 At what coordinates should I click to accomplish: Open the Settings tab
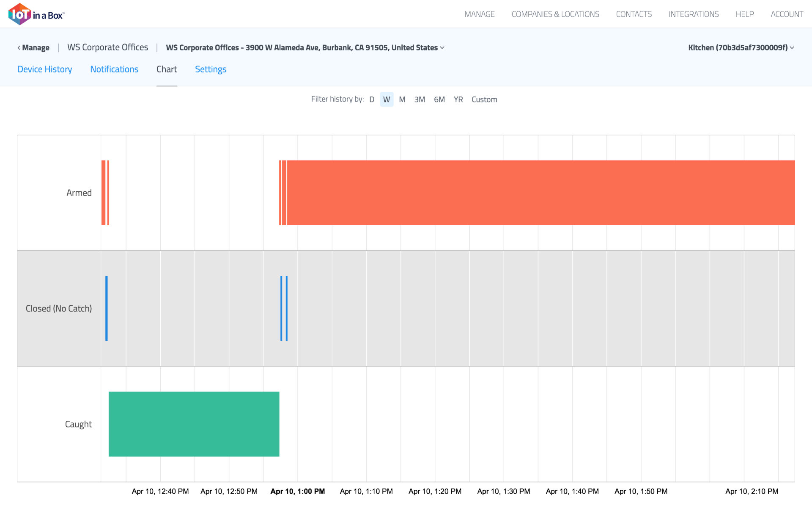click(211, 69)
